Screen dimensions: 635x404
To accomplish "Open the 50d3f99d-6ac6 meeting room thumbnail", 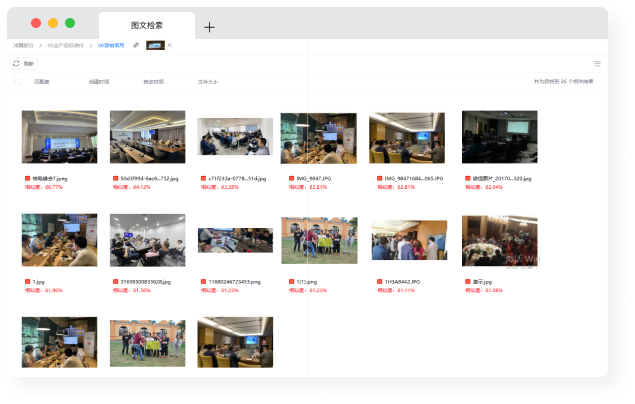I will (x=147, y=137).
